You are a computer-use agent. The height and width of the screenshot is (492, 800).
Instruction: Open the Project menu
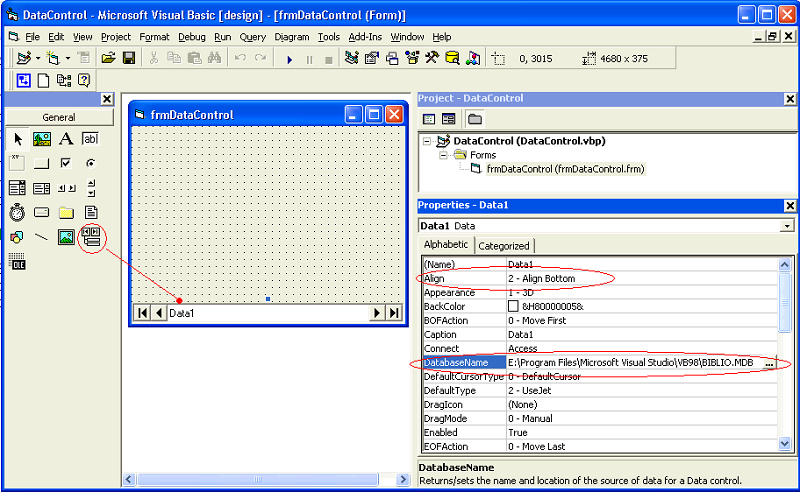(x=116, y=37)
